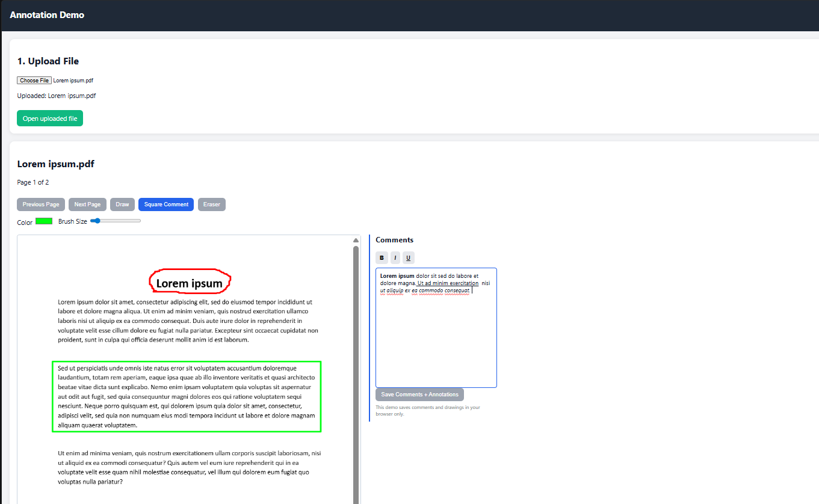Screen dimensions: 819x504
Task: Save Comments + Annotations
Action: point(419,395)
